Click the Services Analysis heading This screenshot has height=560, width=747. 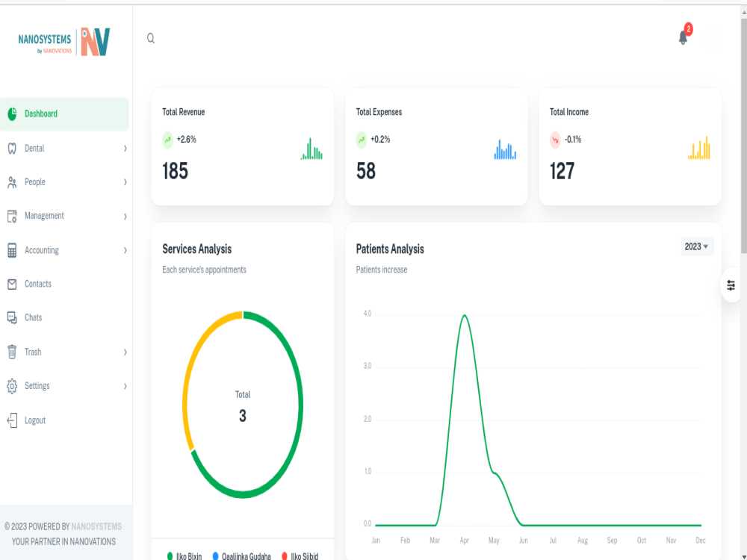[197, 249]
